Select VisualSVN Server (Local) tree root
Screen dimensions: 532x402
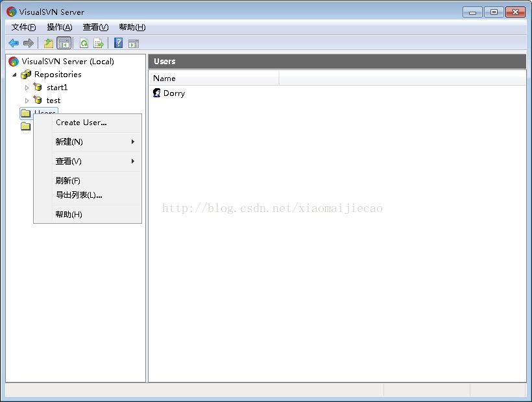pos(68,62)
